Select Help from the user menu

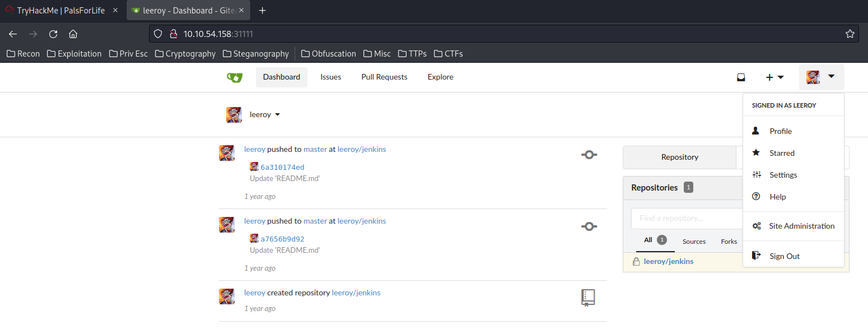793,197
